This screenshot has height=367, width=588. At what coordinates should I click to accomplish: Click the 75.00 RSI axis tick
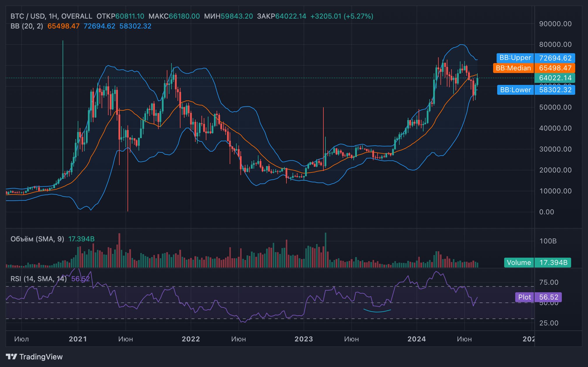click(x=549, y=282)
